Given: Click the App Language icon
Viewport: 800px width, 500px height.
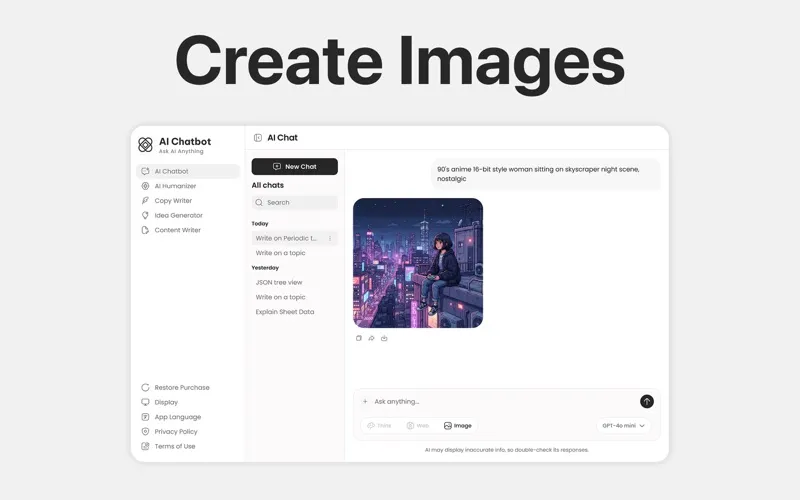Looking at the screenshot, I should (x=145, y=417).
